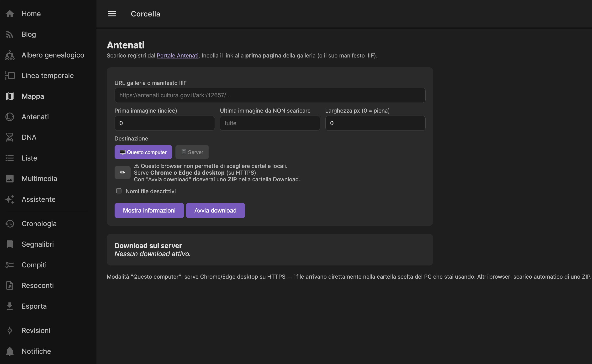Image resolution: width=592 pixels, height=364 pixels.
Task: Focus the URL galleria input field
Action: [270, 95]
